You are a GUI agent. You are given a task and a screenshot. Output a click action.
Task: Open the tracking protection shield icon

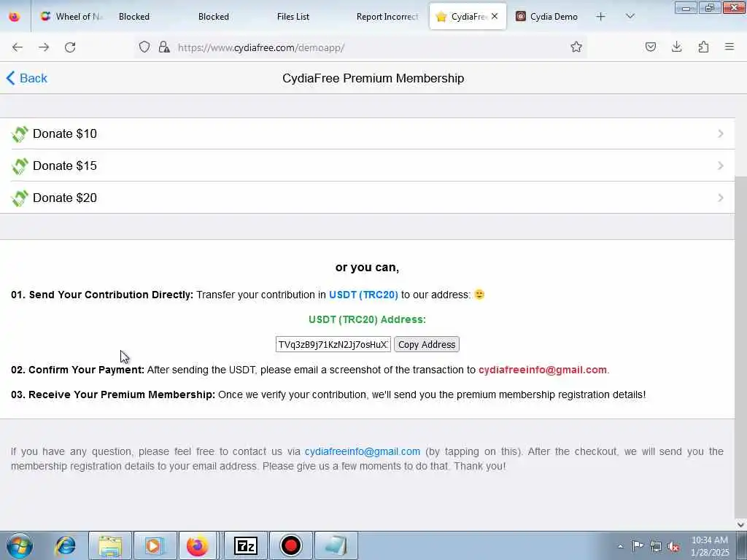click(144, 47)
